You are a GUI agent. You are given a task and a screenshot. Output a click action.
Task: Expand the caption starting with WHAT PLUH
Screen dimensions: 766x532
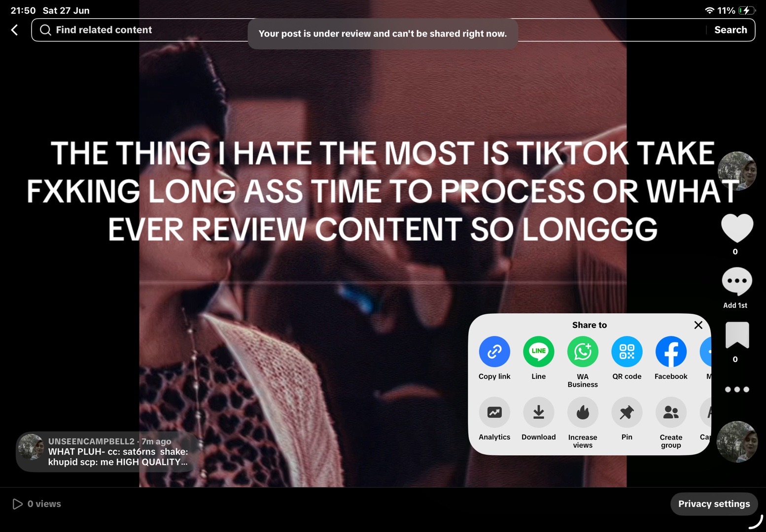(118, 457)
